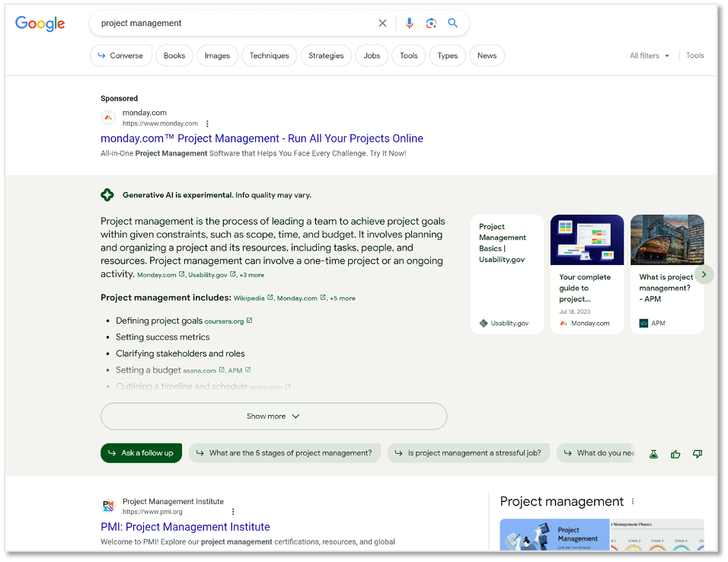
Task: Advance source cards with next arrow
Action: pyautogui.click(x=704, y=274)
